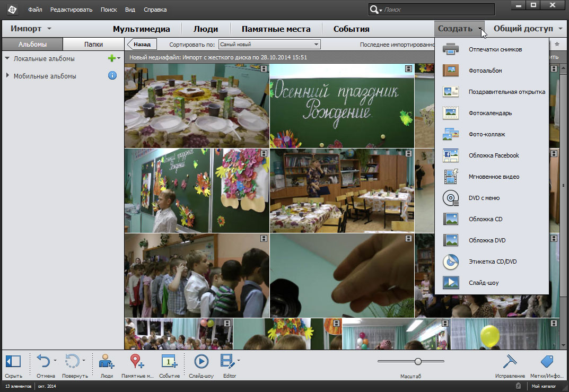Click the Undo icon (Отмена)
The width and height of the screenshot is (569, 392).
[43, 362]
